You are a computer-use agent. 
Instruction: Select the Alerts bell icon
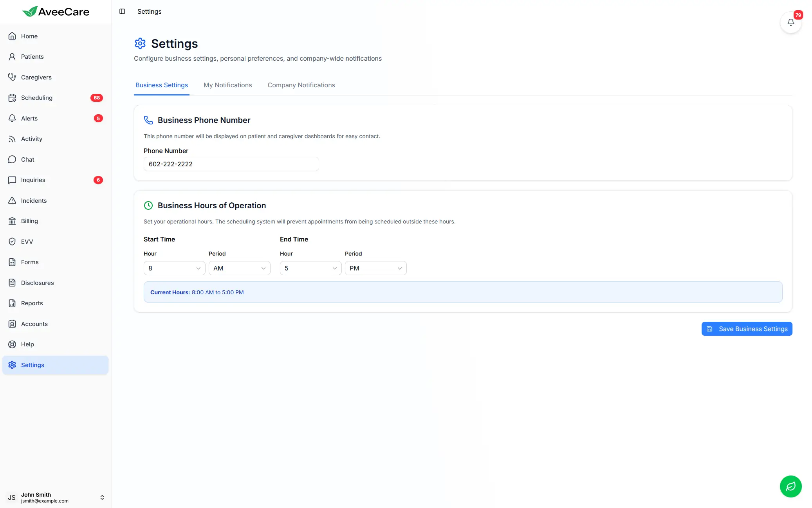point(12,118)
